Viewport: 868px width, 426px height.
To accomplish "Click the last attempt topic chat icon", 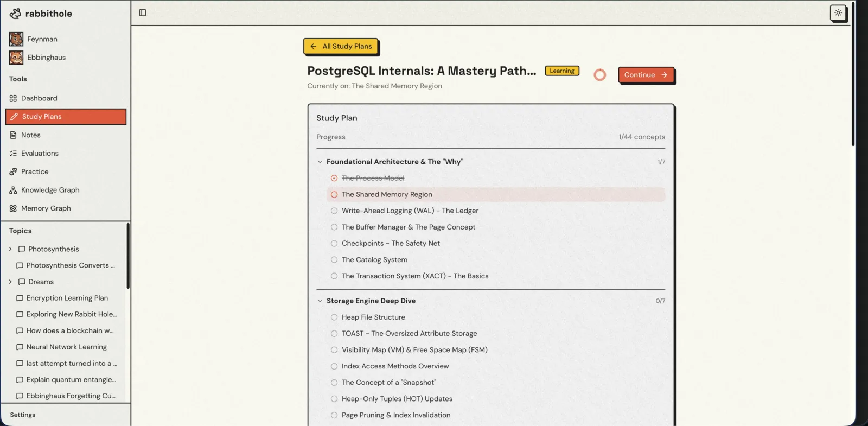I will (20, 363).
